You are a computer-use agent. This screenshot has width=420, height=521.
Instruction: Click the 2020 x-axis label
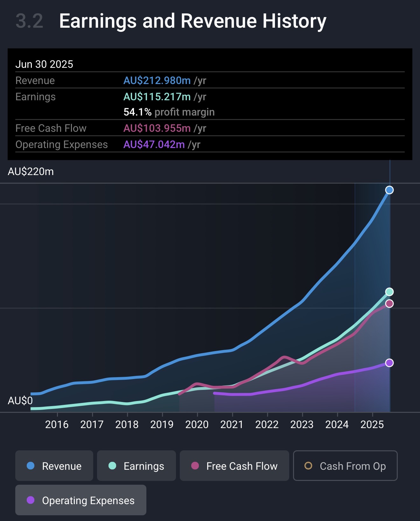tap(197, 425)
